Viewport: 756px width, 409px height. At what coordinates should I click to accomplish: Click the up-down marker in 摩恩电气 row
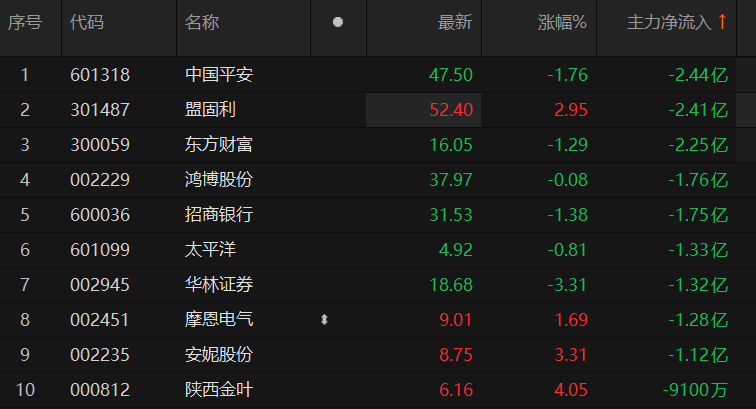click(x=323, y=320)
